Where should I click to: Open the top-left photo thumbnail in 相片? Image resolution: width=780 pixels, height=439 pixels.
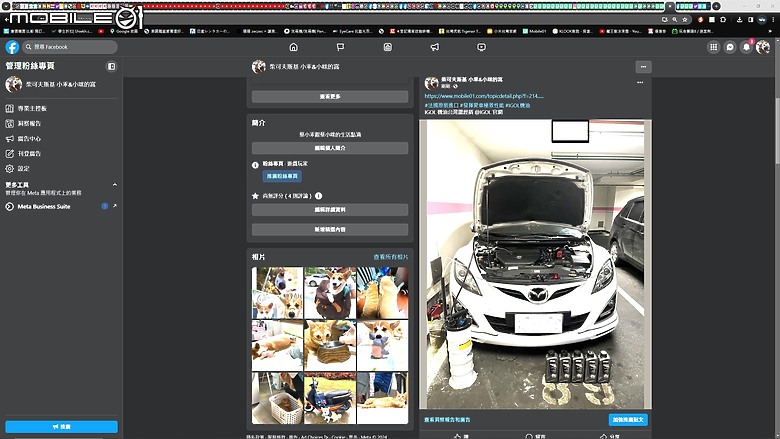(277, 293)
